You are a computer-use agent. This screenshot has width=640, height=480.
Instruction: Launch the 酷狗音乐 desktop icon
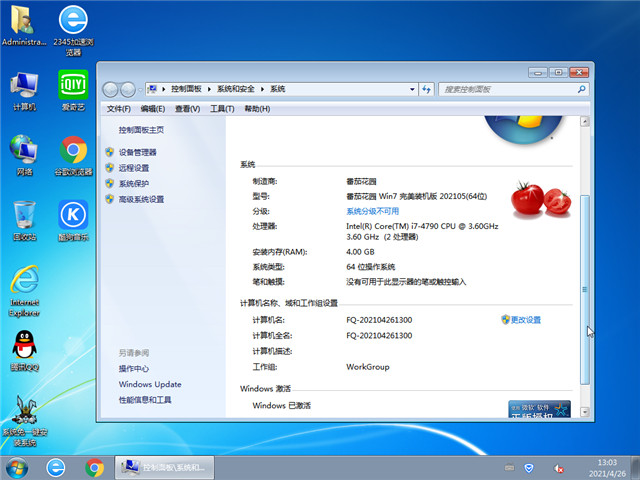(x=73, y=220)
